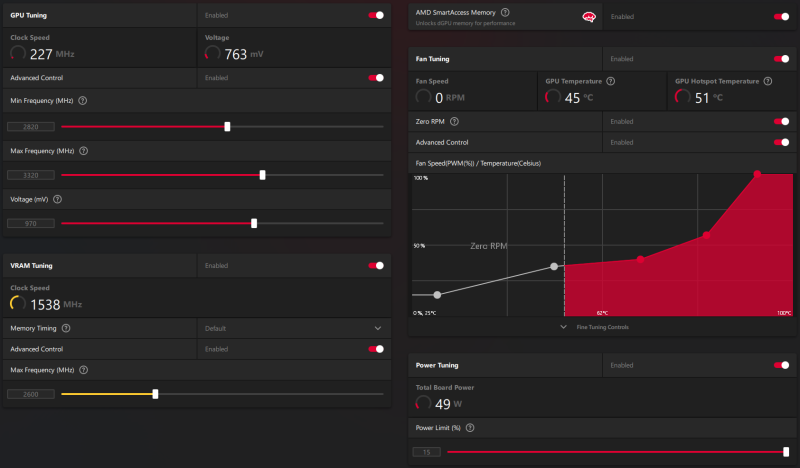Click the GPU Voltage gauge icon
Screen dimensions: 800x468
pos(212,53)
